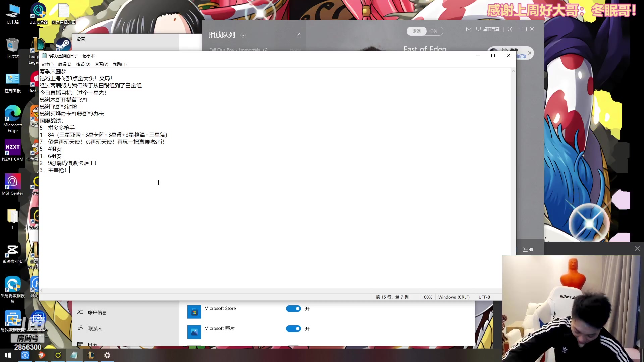644x362 pixels.
Task: Open the 查看(V) menu in Notepad
Action: (x=101, y=64)
